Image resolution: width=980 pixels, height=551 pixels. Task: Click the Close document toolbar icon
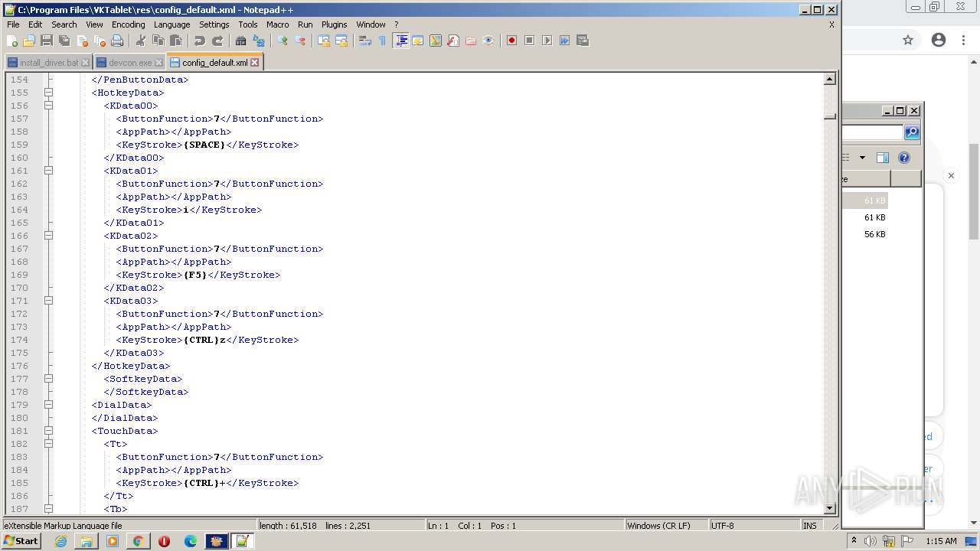pos(82,41)
